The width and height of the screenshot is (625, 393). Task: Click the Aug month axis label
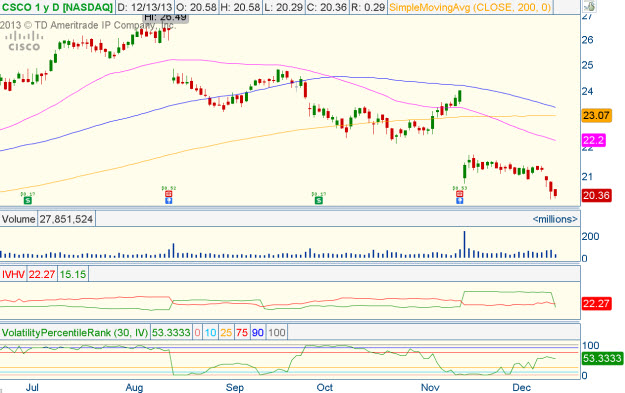tap(134, 387)
